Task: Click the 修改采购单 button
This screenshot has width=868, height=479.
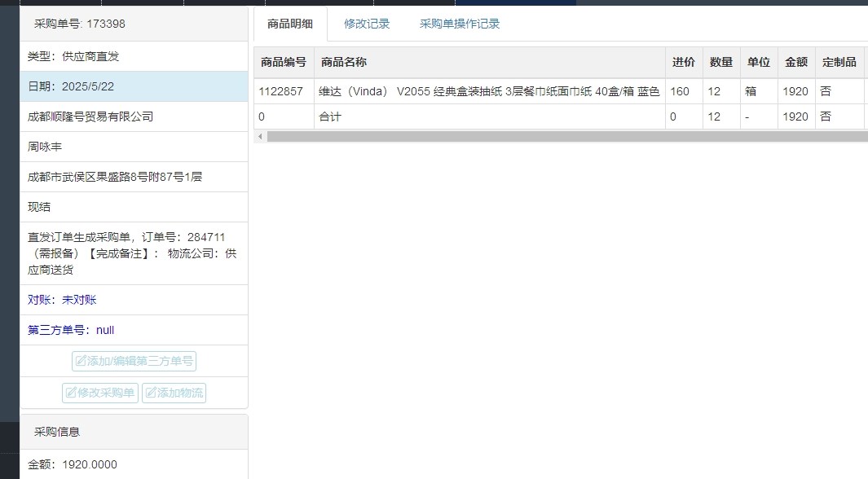Action: pyautogui.click(x=100, y=393)
